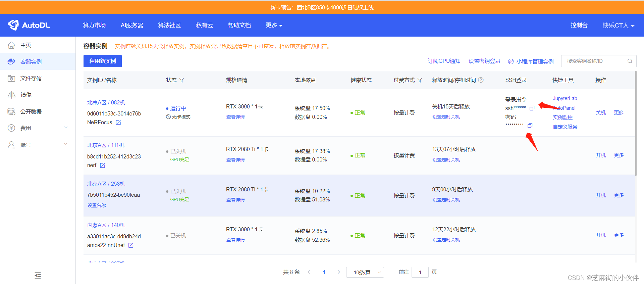View 查看详情 for the 111机 RTX 2080 Ti
The width and height of the screenshot is (644, 284).
click(235, 160)
